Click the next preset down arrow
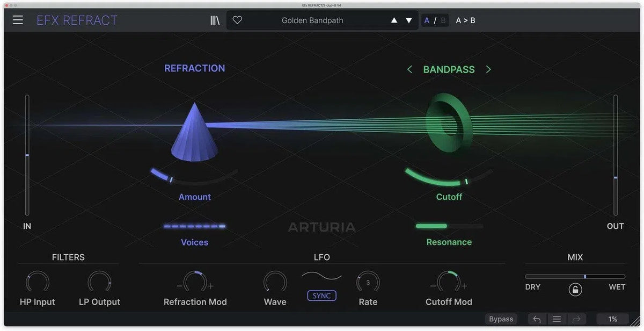Viewport: 644px width, 331px height. click(409, 20)
